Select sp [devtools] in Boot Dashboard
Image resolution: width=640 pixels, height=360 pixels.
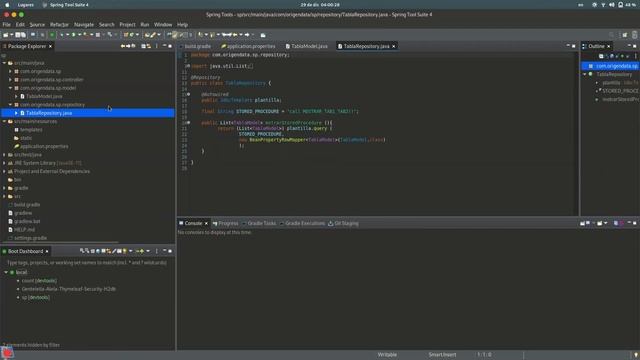click(x=36, y=297)
